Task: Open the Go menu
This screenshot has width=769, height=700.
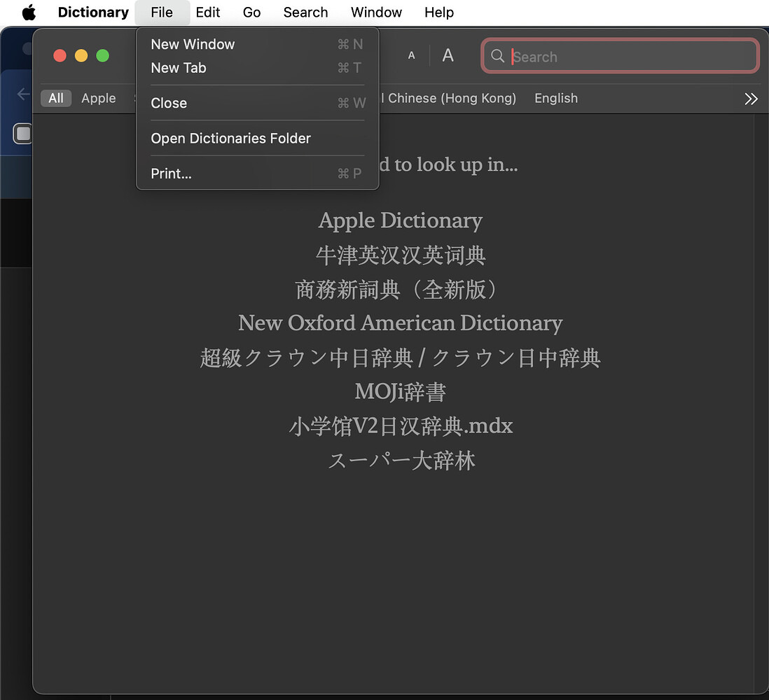Action: pyautogui.click(x=251, y=13)
